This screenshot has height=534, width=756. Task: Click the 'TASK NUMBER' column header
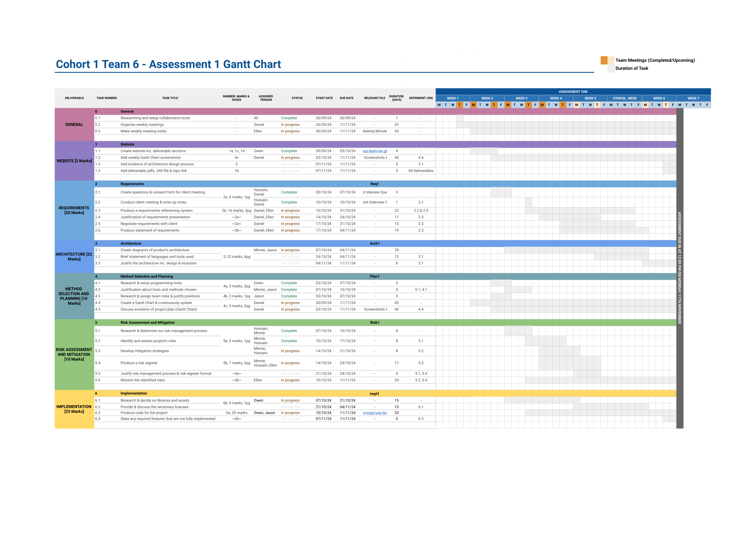coord(107,98)
